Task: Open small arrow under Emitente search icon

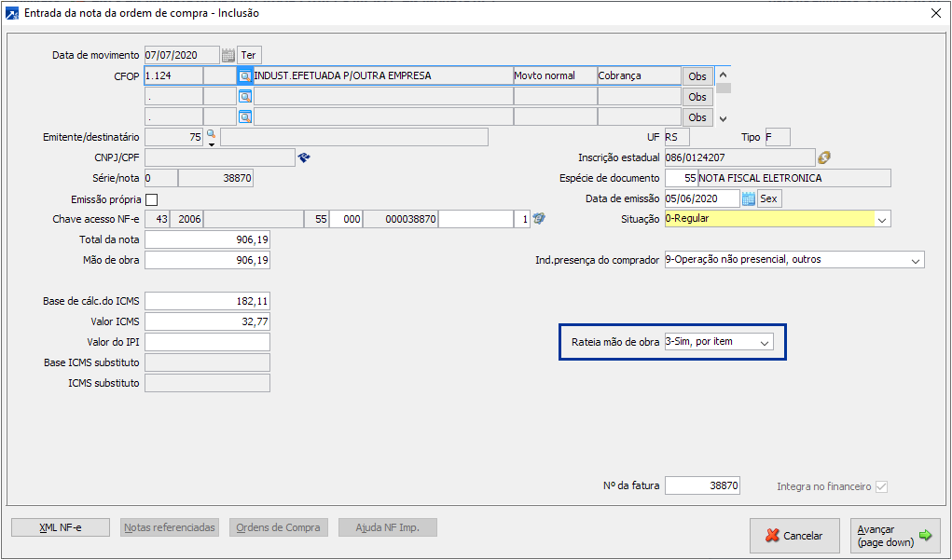Action: (x=212, y=144)
